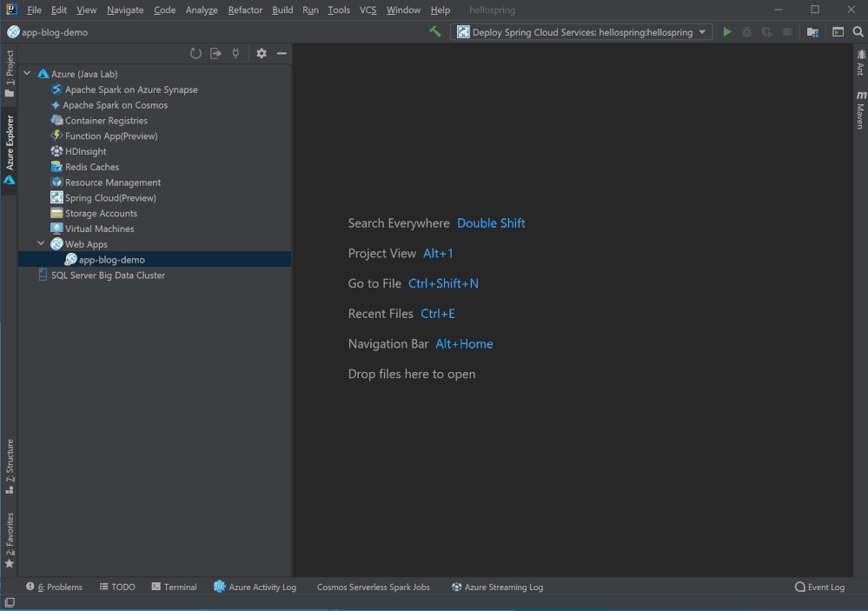Toggle the Azure Explorer side tab
The height and width of the screenshot is (611, 868).
tap(10, 149)
